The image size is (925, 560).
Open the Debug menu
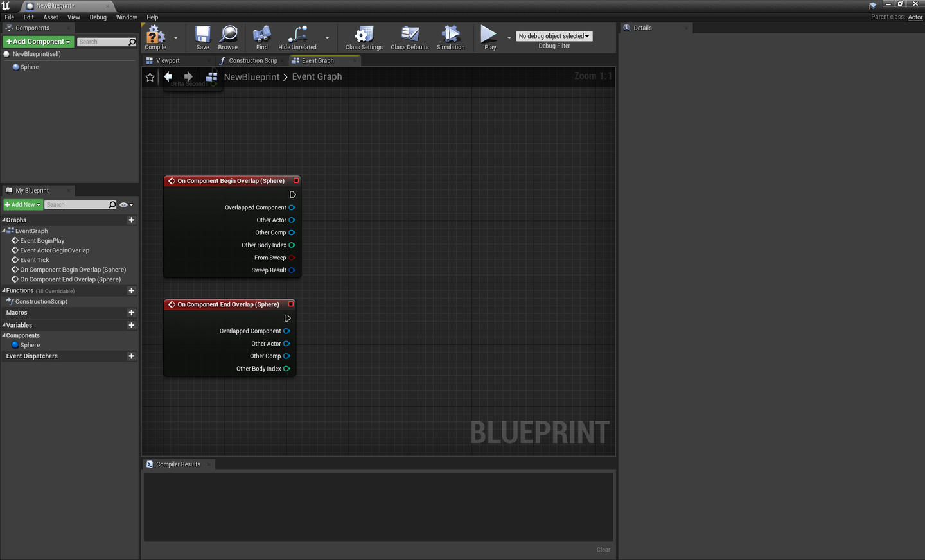[98, 17]
